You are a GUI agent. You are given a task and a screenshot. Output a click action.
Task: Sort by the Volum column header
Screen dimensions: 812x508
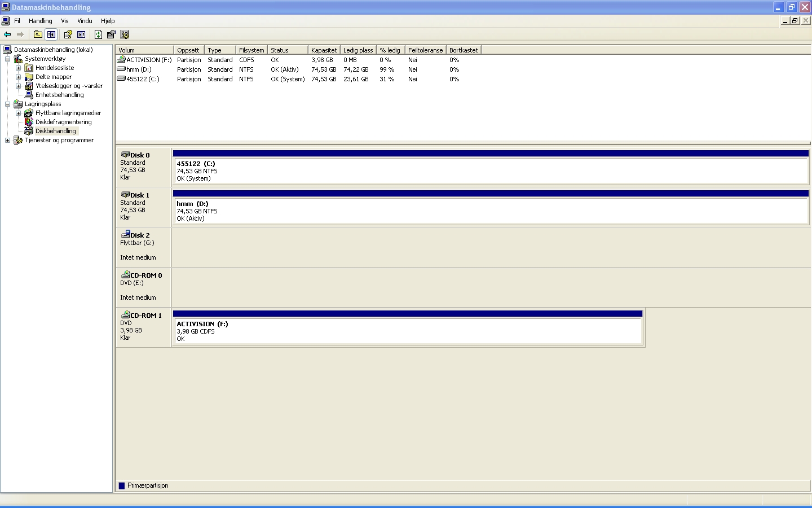(x=145, y=50)
